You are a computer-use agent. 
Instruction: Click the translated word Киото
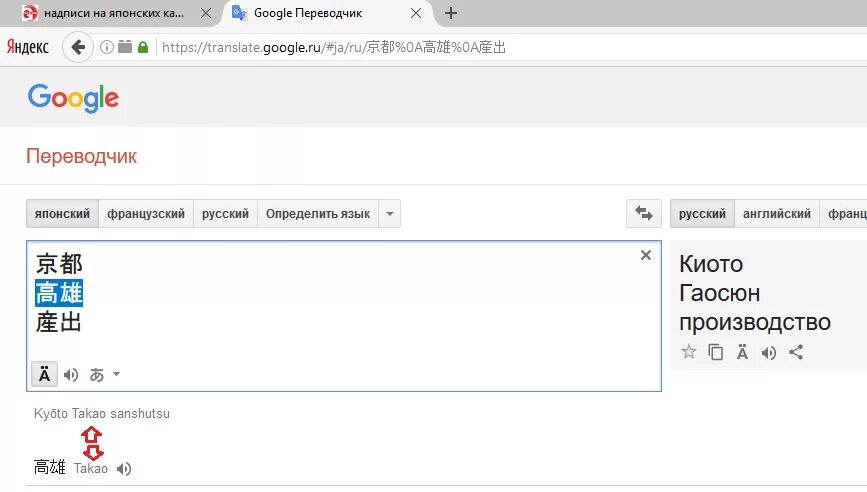711,264
